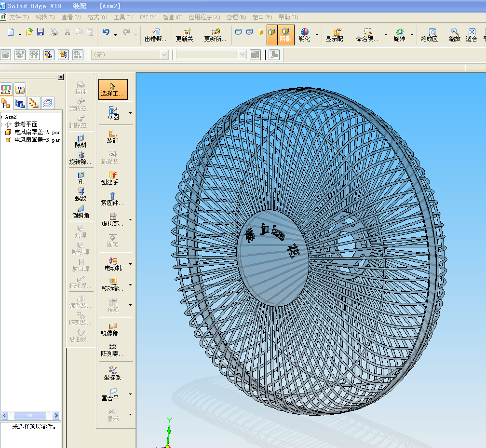Viewport: 486px width, 448px height.
Task: Open the 工具 menu
Action: click(x=123, y=17)
